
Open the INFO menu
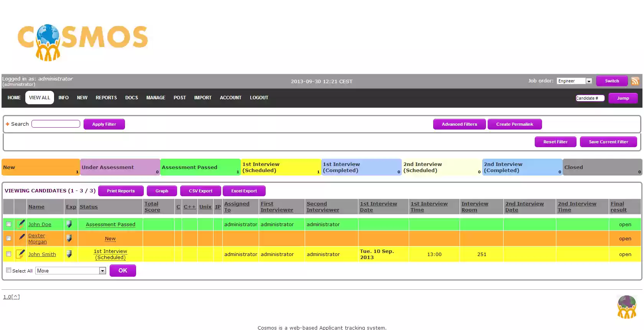(64, 98)
